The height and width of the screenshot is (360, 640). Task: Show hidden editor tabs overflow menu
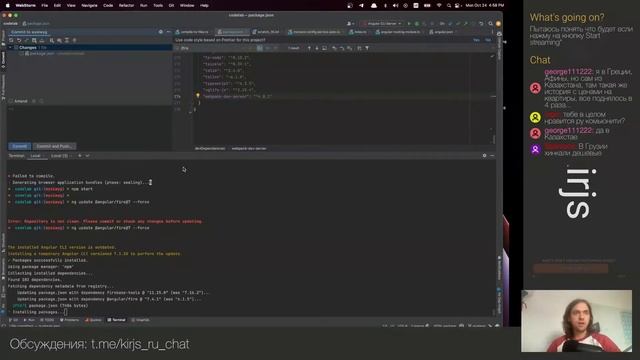[x=492, y=32]
